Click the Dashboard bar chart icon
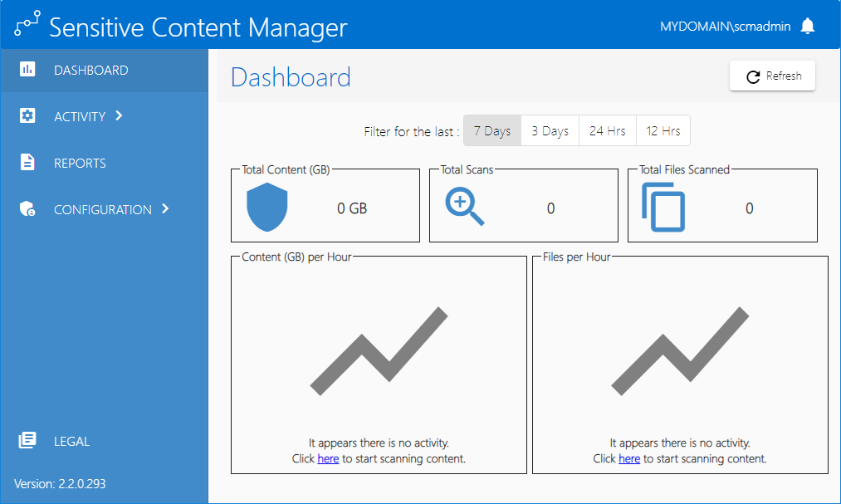Viewport: 841px width, 504px height. pos(27,69)
